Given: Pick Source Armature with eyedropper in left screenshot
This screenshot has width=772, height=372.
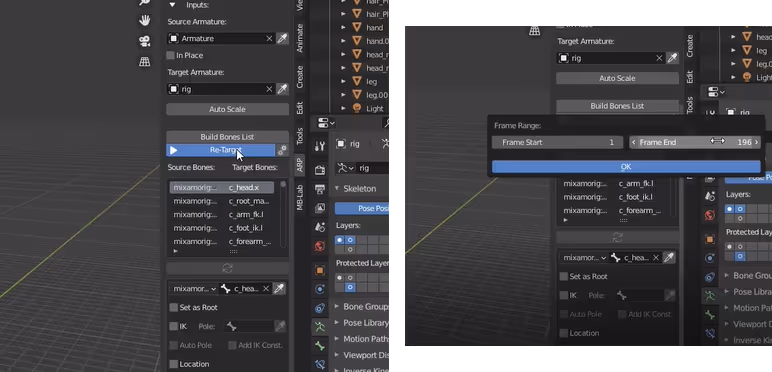Looking at the screenshot, I should click(282, 38).
